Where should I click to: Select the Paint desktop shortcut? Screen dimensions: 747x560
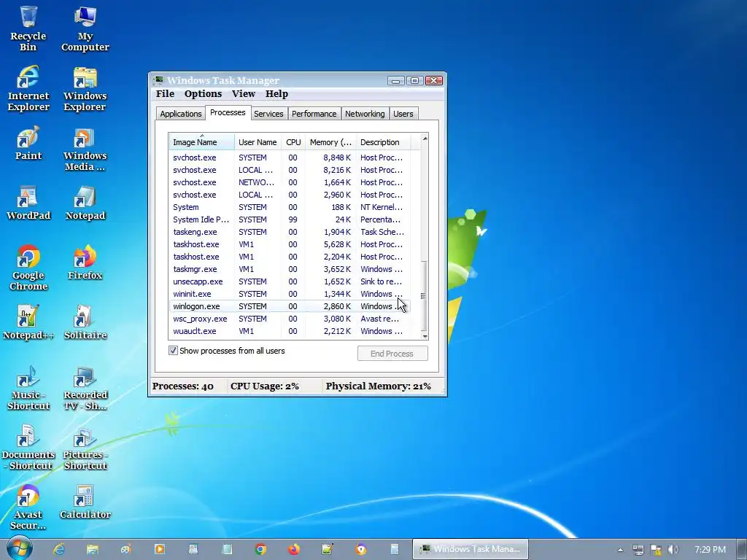coord(28,143)
